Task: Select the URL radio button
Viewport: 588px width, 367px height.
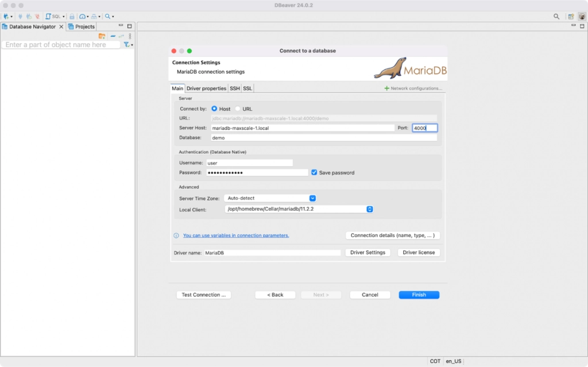Action: [x=237, y=109]
